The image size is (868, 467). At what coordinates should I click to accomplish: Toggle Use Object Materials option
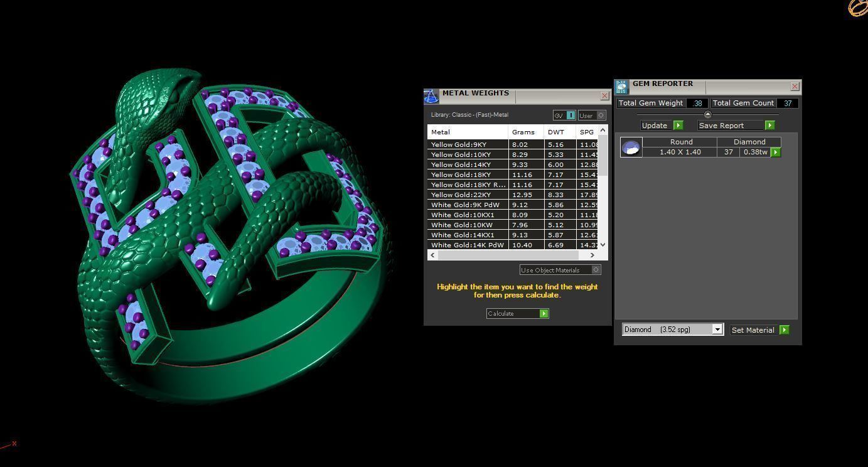560,270
